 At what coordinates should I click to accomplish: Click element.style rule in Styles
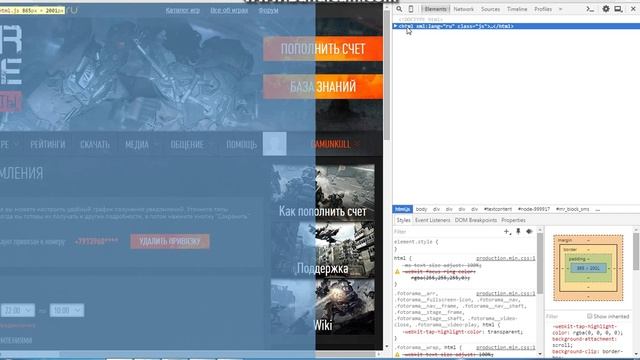(x=416, y=242)
